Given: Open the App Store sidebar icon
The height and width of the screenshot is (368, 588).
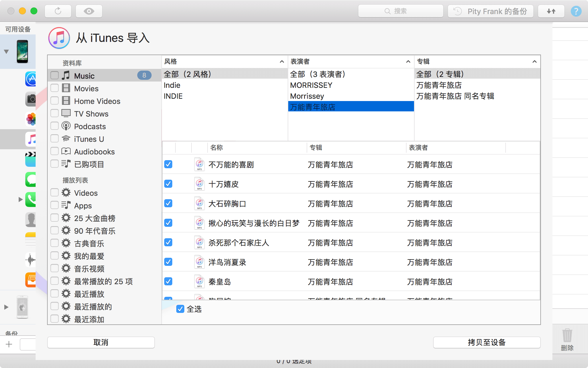Looking at the screenshot, I should pos(31,79).
